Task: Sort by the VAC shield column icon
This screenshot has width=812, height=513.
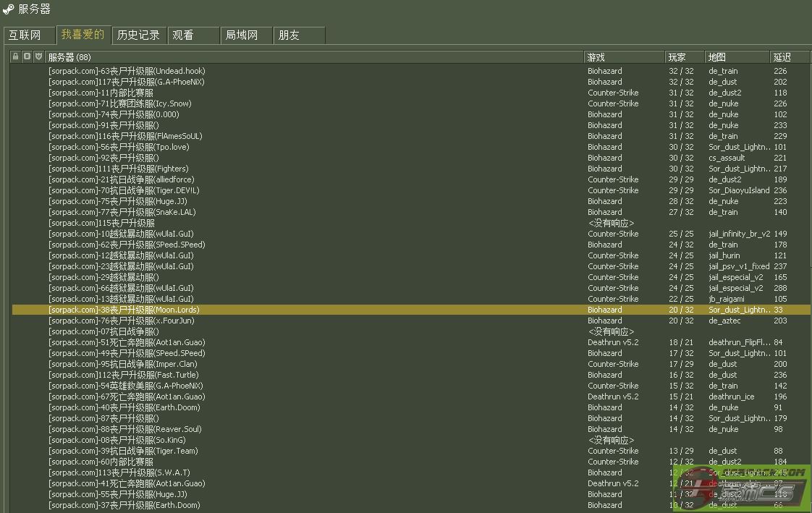Action: click(x=38, y=56)
